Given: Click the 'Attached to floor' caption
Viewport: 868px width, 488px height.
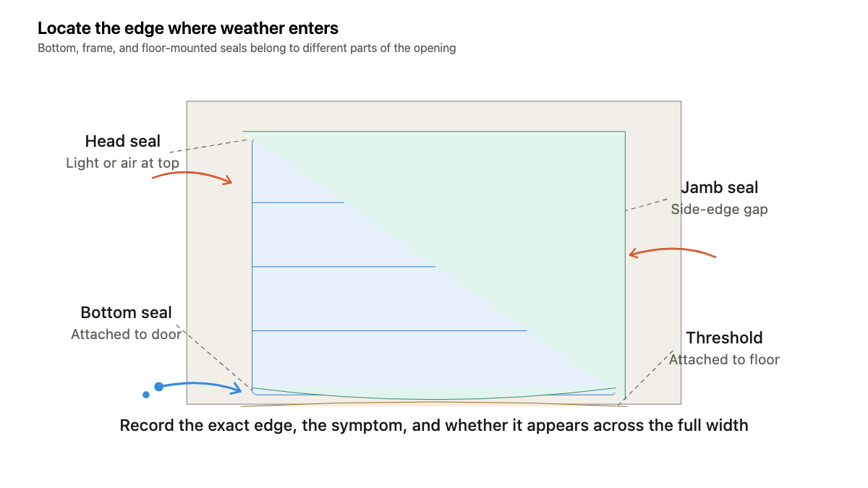Looking at the screenshot, I should [724, 359].
